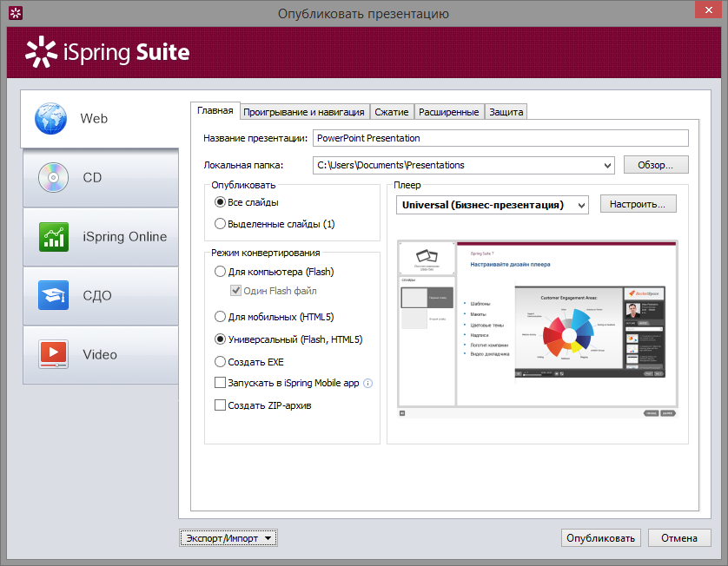Choose the Video play icon
This screenshot has height=566, width=728.
point(53,354)
